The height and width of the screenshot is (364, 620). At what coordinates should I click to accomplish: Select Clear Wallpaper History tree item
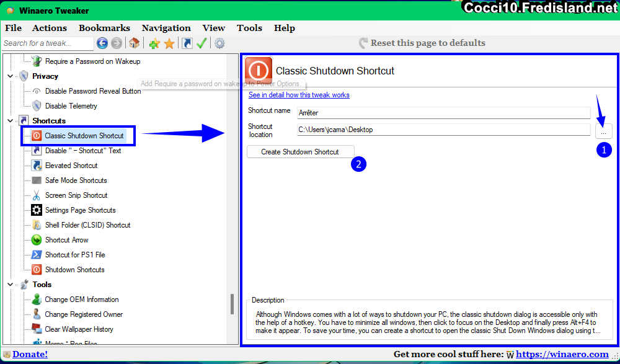79,329
